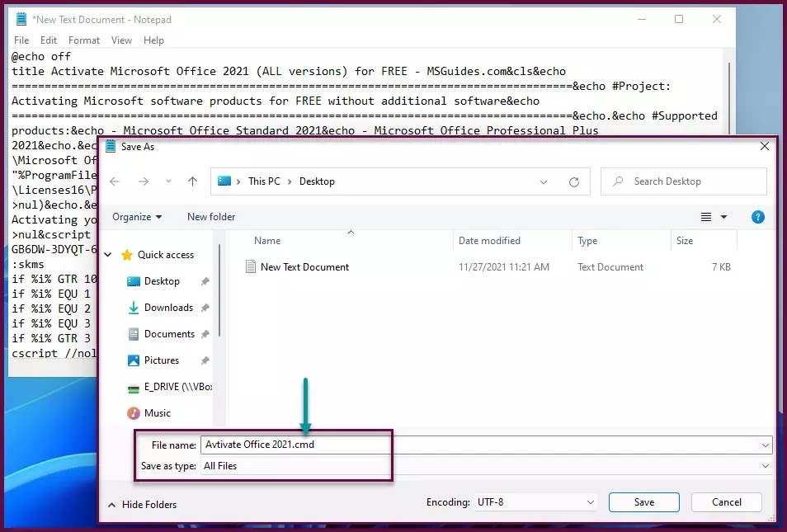The image size is (787, 532).
Task: Create a New folder
Action: [x=211, y=217]
